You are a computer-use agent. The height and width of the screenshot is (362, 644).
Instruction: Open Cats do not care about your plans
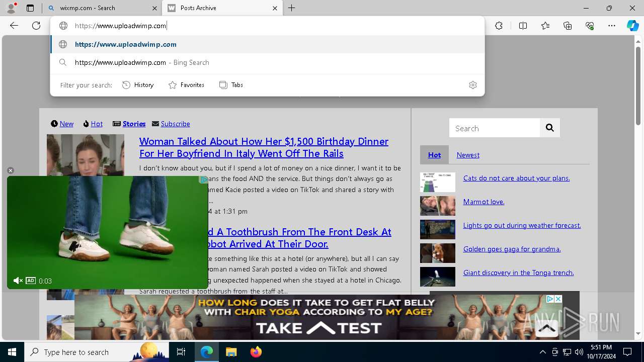pyautogui.click(x=516, y=178)
